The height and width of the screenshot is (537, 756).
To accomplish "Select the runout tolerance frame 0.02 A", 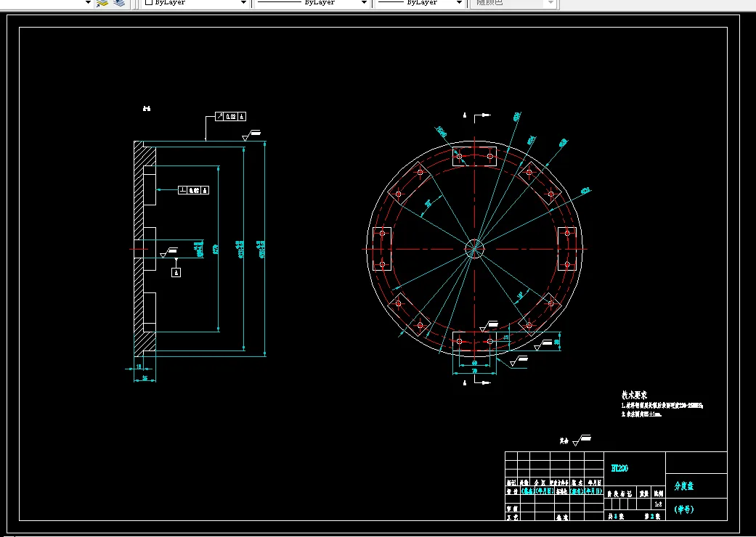I will [x=230, y=116].
